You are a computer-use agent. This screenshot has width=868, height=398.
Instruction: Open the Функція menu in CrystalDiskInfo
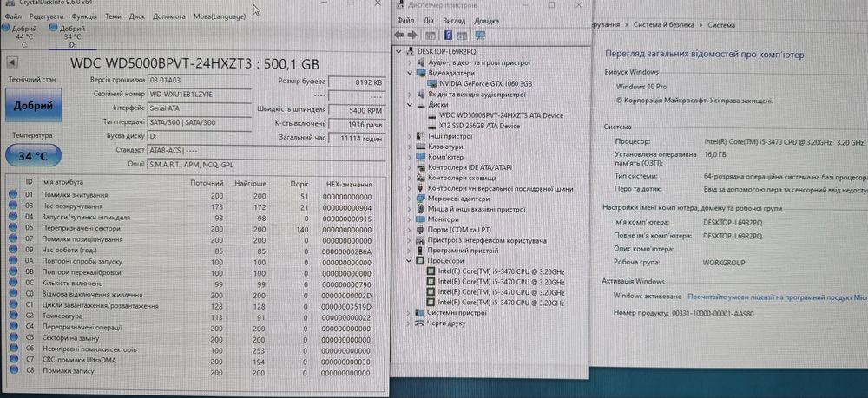(x=84, y=16)
